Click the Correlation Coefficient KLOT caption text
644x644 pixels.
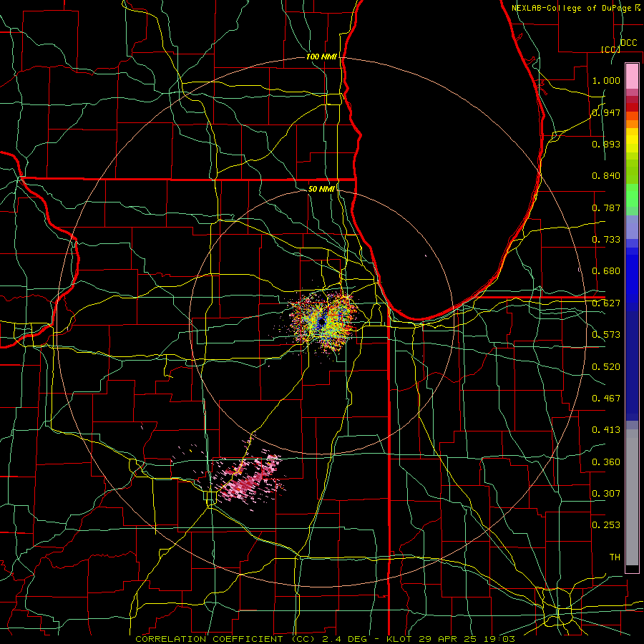(x=325, y=639)
